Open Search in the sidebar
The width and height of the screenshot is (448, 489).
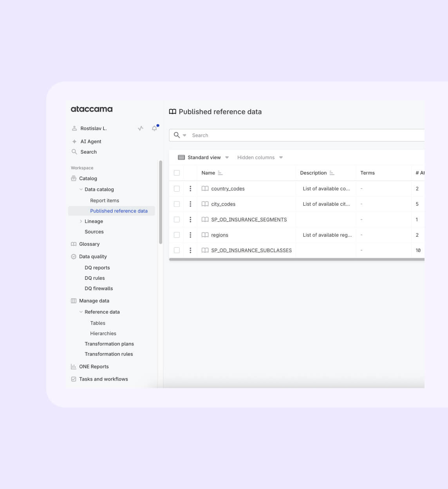point(89,152)
